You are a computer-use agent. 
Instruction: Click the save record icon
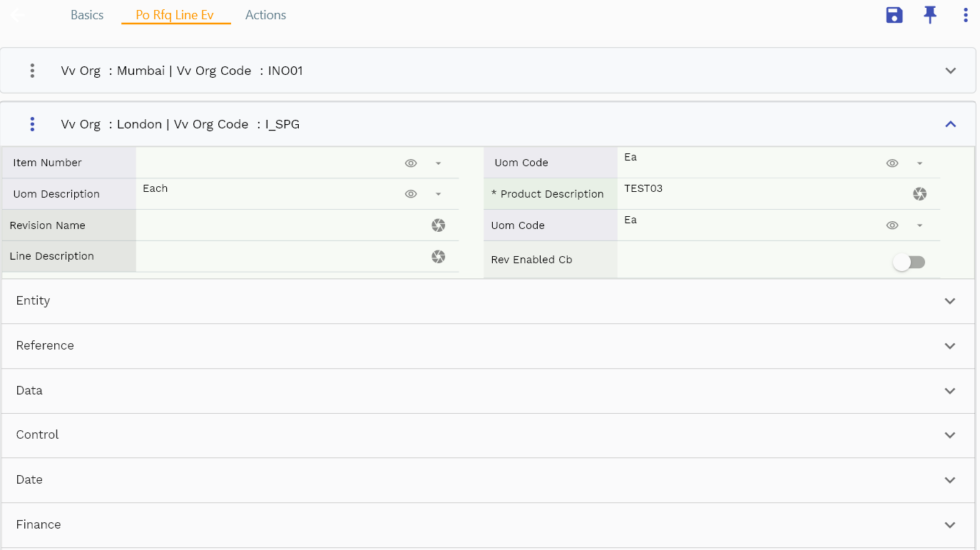point(894,14)
